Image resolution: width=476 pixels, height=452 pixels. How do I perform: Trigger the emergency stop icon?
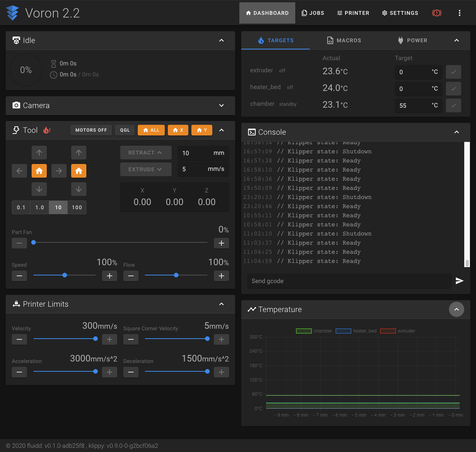click(436, 13)
